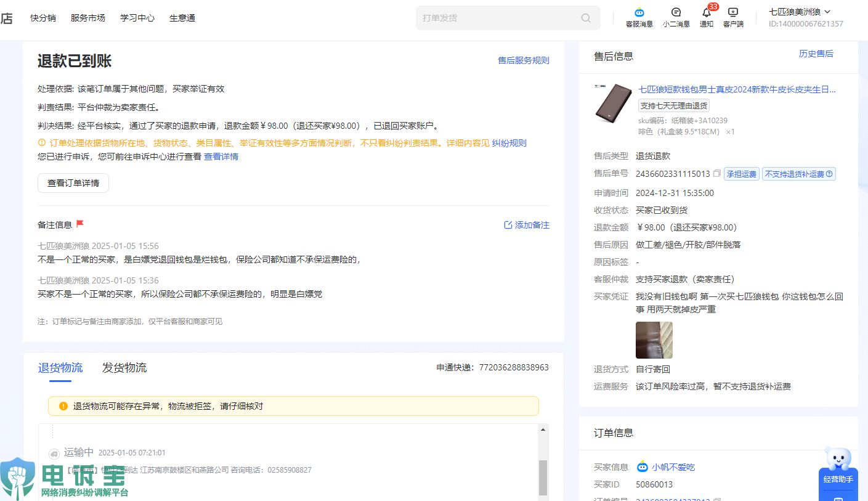Click question icon on 不支持退货补运费 tag
Image resolution: width=868 pixels, height=501 pixels.
[x=829, y=174]
